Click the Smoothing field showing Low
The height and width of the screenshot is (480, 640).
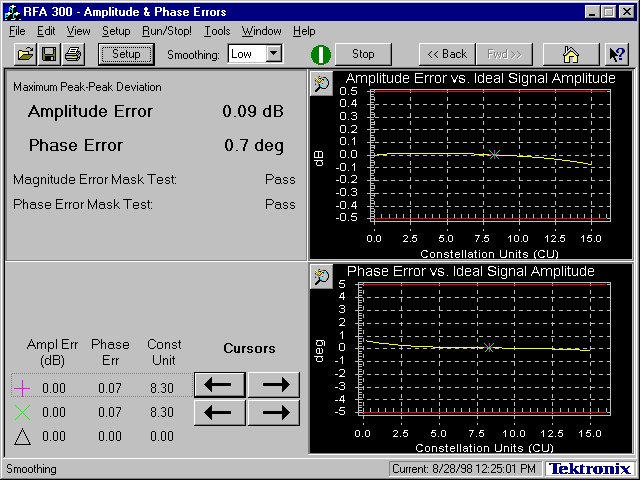(x=247, y=54)
